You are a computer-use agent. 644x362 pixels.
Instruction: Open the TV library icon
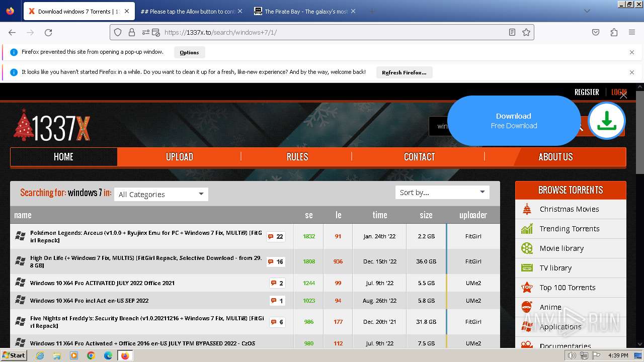click(x=527, y=268)
